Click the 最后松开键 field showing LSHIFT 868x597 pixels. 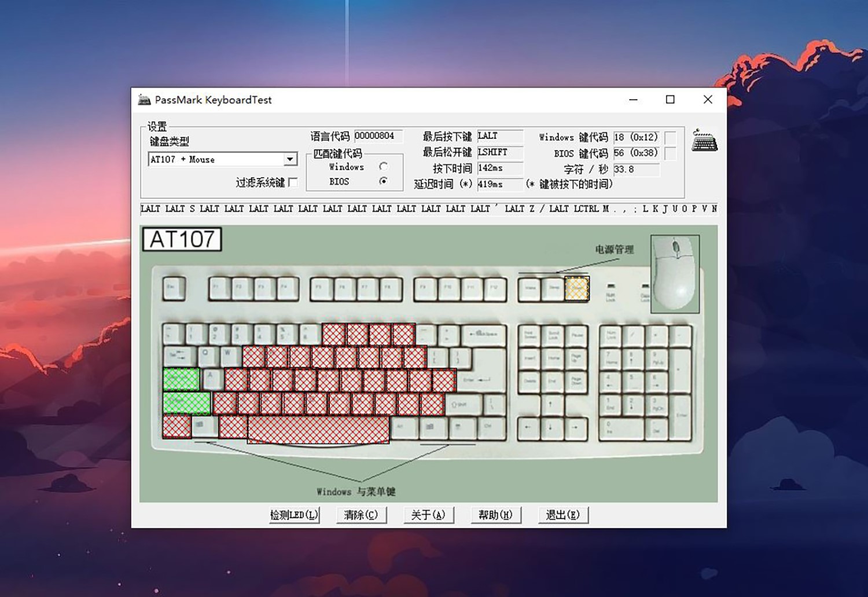point(500,152)
